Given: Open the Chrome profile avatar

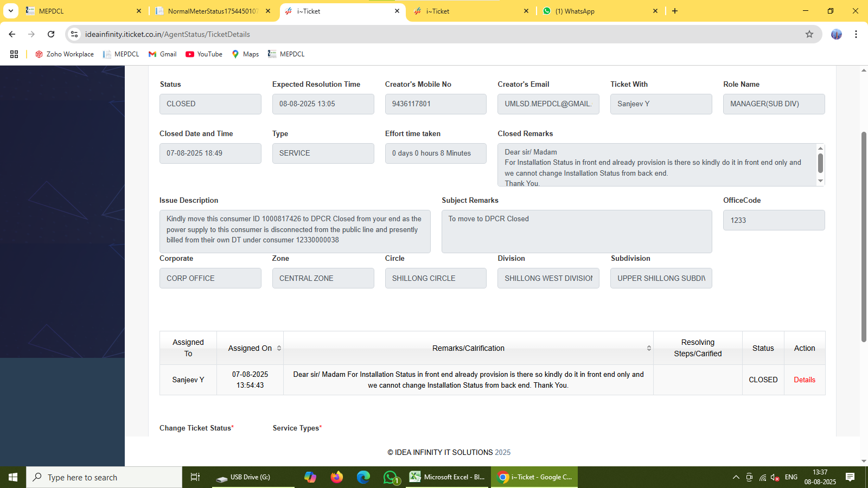Looking at the screenshot, I should coord(837,34).
